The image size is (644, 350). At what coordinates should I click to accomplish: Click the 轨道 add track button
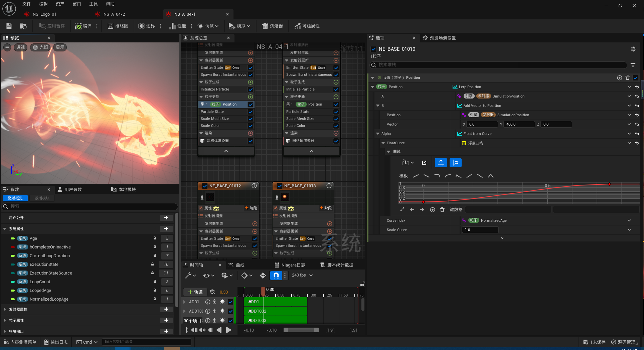coord(195,292)
